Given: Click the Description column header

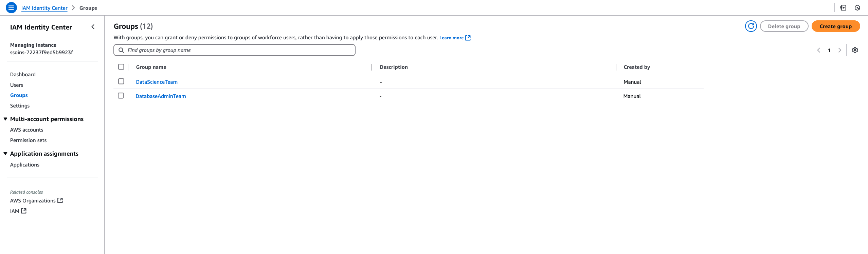Looking at the screenshot, I should coord(394,67).
